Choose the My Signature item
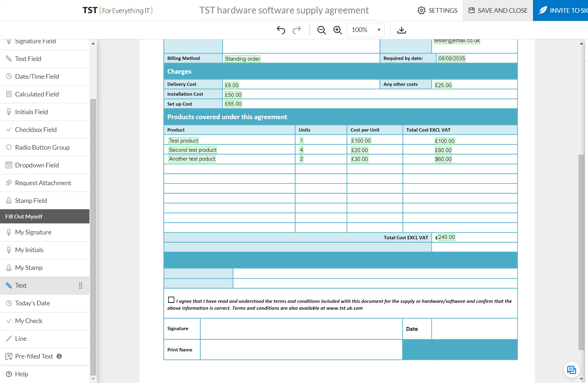588x383 pixels. (x=33, y=232)
